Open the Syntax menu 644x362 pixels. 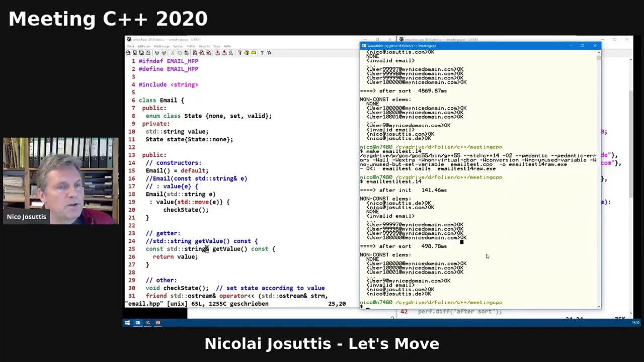pyautogui.click(x=178, y=46)
